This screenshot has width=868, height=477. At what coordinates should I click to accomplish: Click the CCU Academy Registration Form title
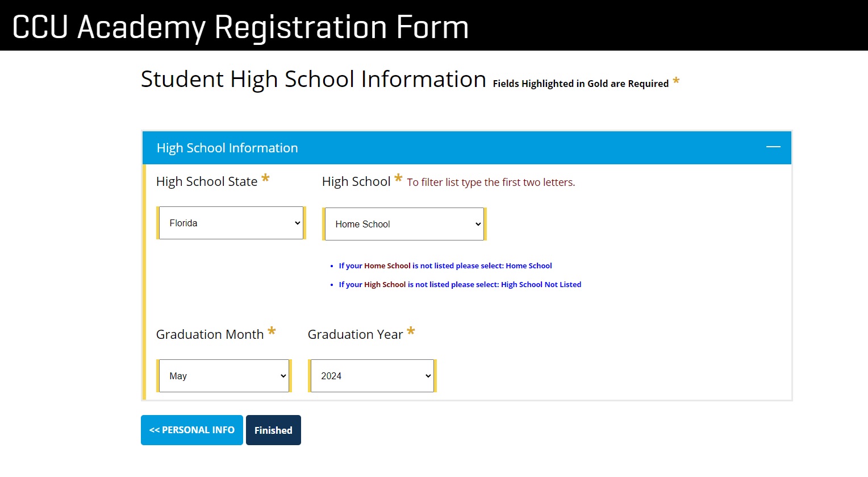click(x=240, y=27)
